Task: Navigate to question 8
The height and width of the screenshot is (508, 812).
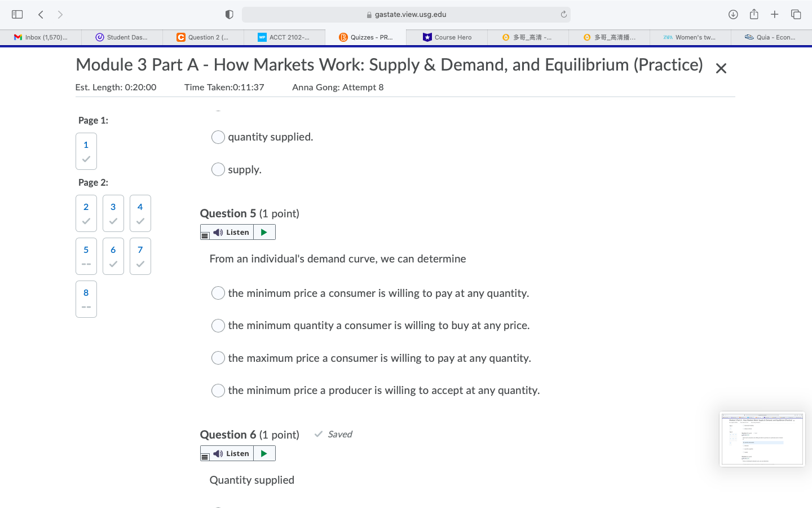Action: coord(86,299)
